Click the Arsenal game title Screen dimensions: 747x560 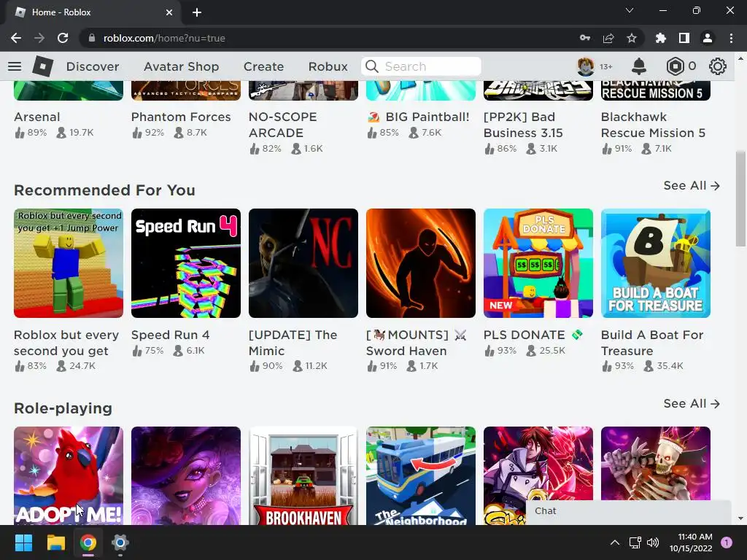37,117
